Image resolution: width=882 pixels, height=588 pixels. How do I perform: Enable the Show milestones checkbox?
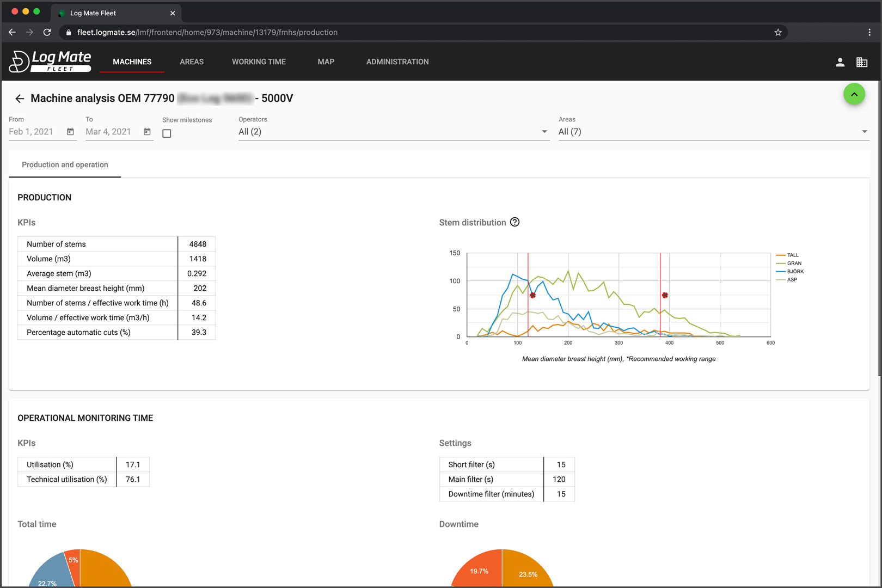[x=167, y=133]
